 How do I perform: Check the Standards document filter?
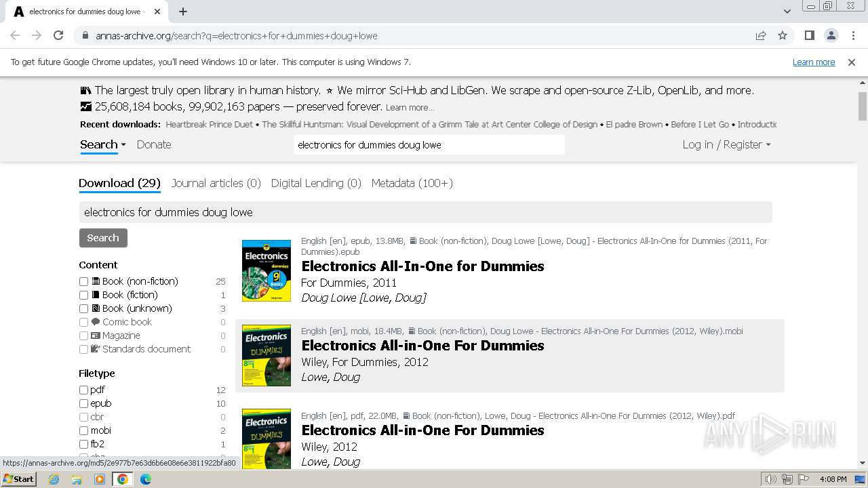[x=83, y=349]
